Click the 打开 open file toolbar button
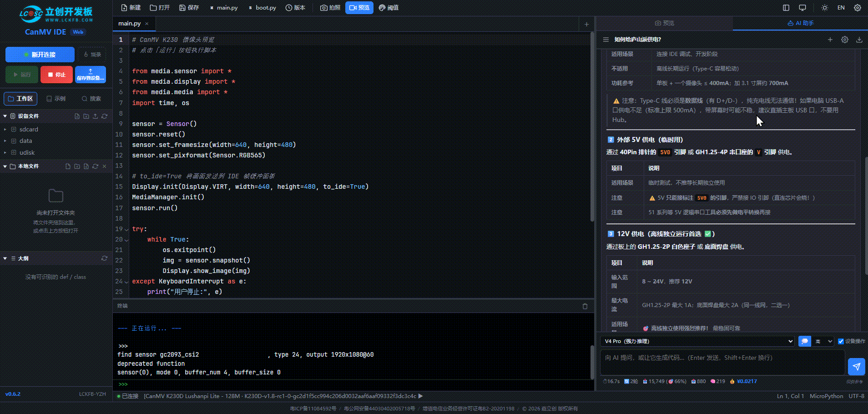The image size is (868, 414). point(160,8)
